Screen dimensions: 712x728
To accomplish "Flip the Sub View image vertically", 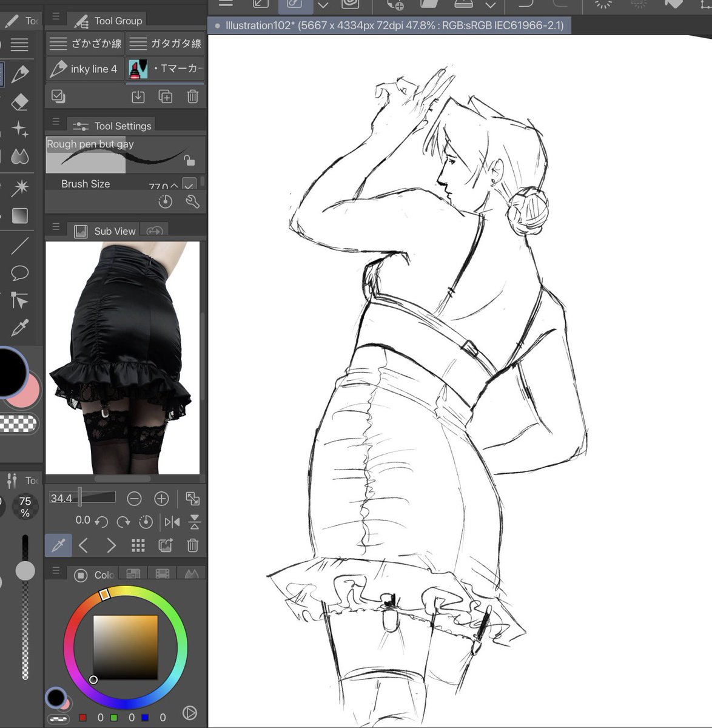I will tap(194, 522).
